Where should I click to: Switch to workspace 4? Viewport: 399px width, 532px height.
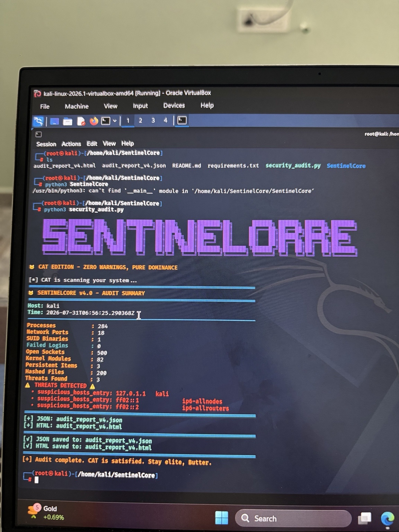tap(166, 120)
